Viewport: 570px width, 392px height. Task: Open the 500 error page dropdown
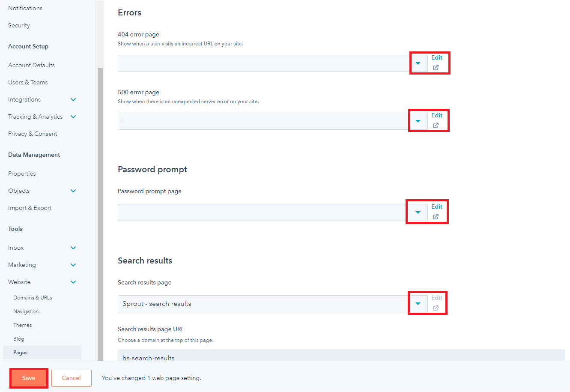[x=418, y=121]
